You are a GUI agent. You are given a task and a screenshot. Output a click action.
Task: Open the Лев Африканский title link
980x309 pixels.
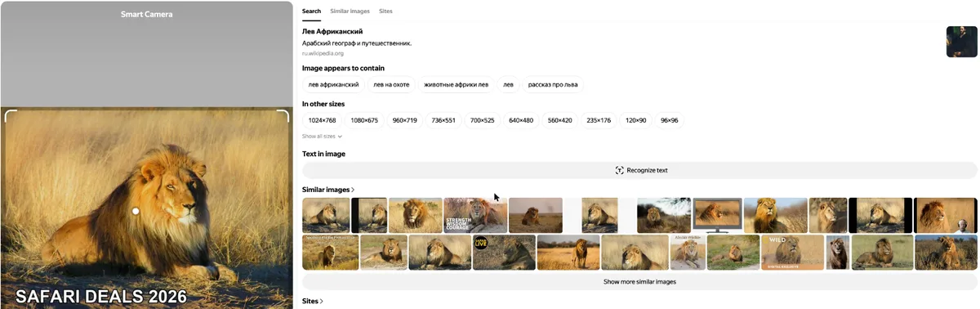(x=332, y=32)
